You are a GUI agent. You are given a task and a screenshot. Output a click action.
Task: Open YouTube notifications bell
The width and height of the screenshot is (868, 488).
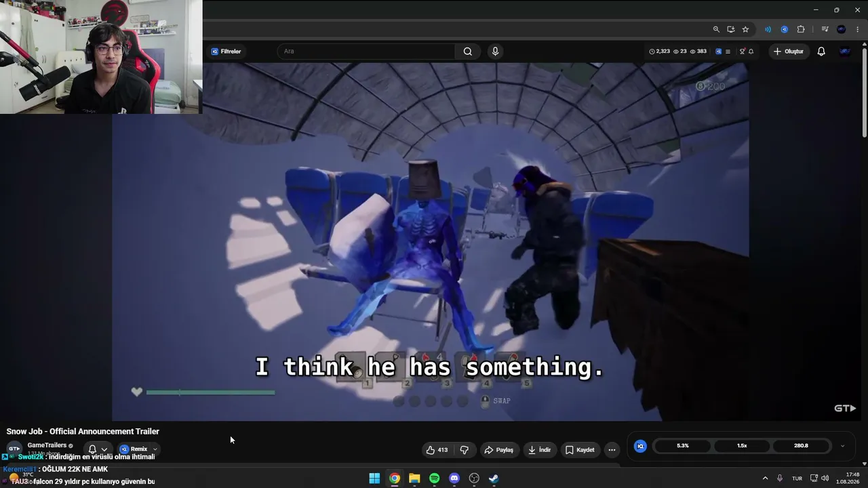(x=821, y=52)
